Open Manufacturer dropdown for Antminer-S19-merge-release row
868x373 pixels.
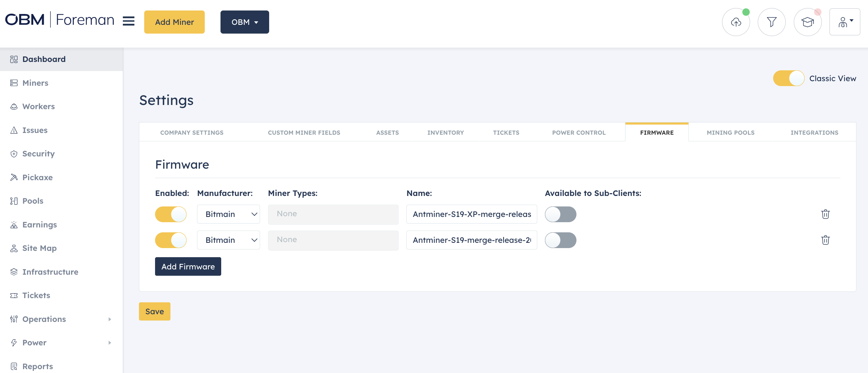tap(229, 240)
